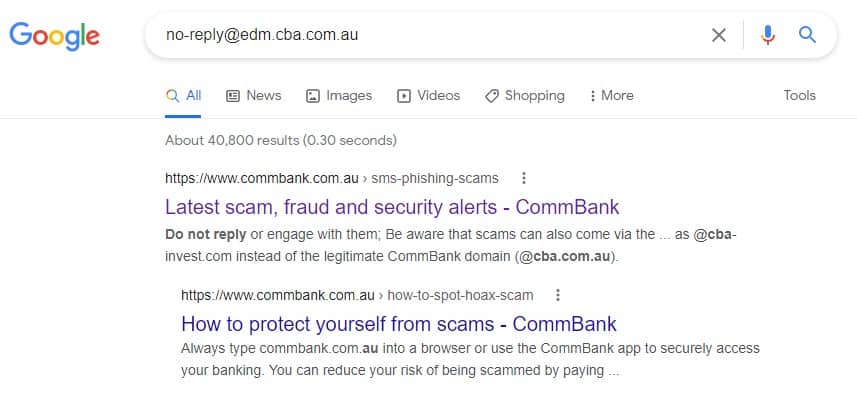Open options for how-to-spot-hoax-scam result
857x406 pixels.
click(x=558, y=295)
